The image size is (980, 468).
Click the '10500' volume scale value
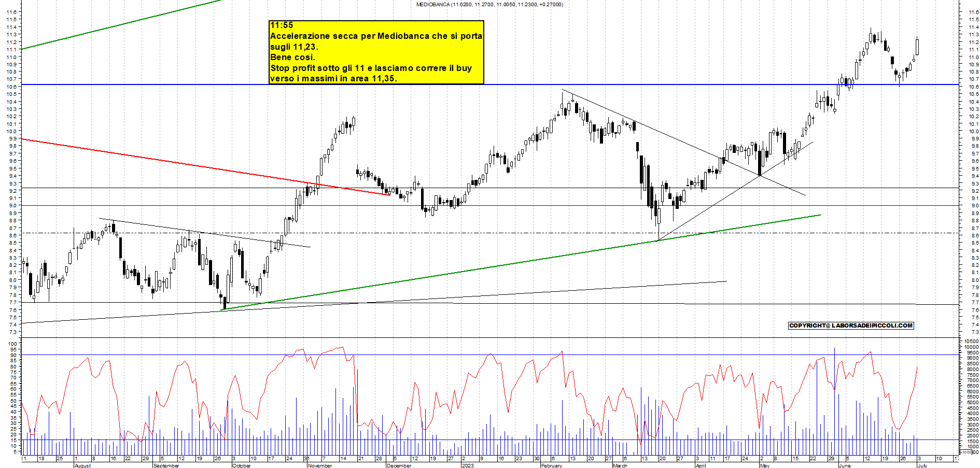coord(972,342)
